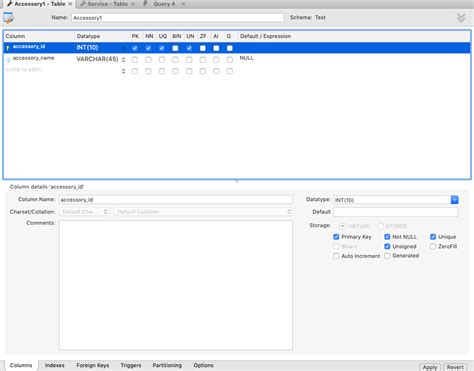This screenshot has width=474, height=371.
Task: Open the Datatype dropdown in column details
Action: (x=454, y=200)
